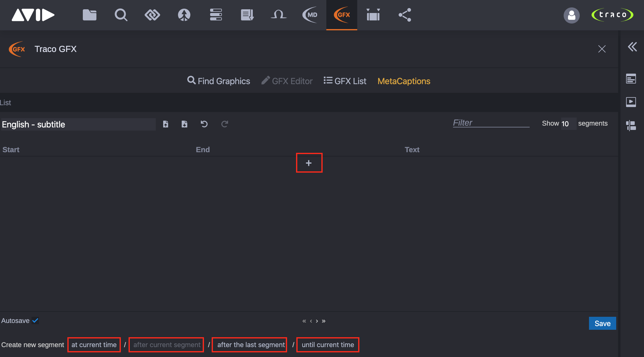
Task: Open the associations diamond icon app
Action: point(152,15)
